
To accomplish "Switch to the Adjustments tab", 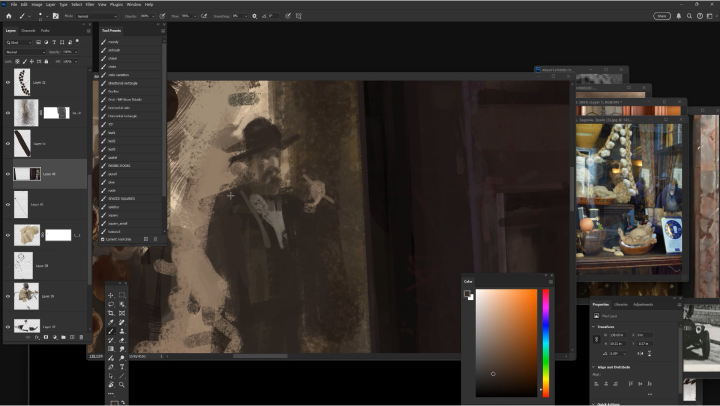I will coord(643,304).
